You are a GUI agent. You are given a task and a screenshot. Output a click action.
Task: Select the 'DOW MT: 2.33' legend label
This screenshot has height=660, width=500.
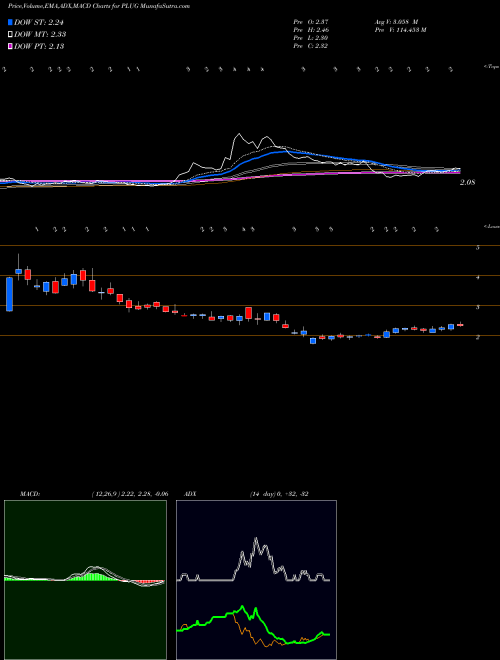pyautogui.click(x=40, y=35)
